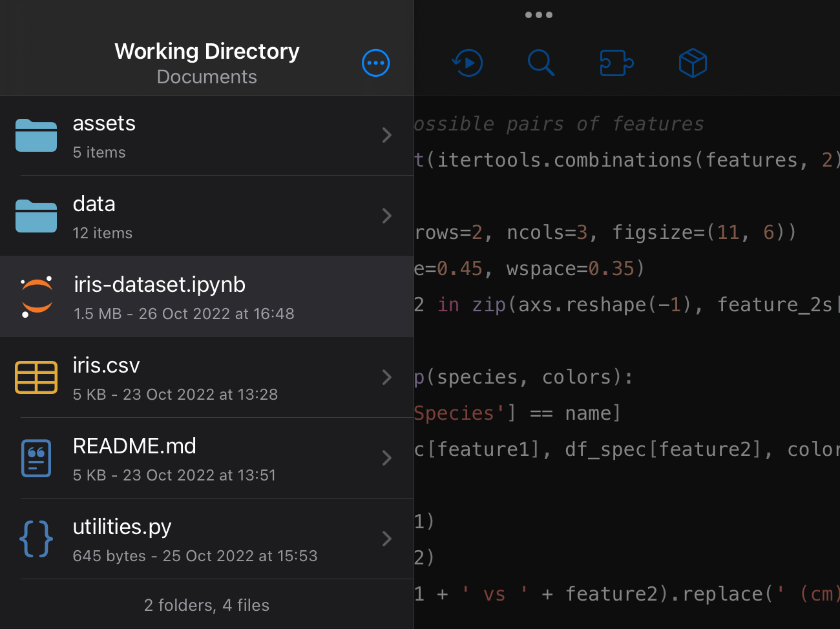The width and height of the screenshot is (840, 629).
Task: Expand the assets folder chevron
Action: (386, 135)
